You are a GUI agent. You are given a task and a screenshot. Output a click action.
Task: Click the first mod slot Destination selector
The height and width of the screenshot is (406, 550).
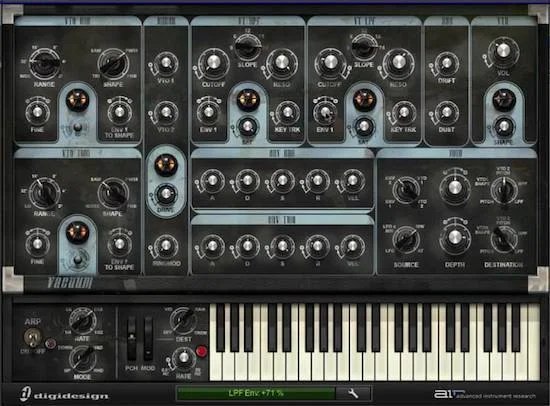point(504,190)
